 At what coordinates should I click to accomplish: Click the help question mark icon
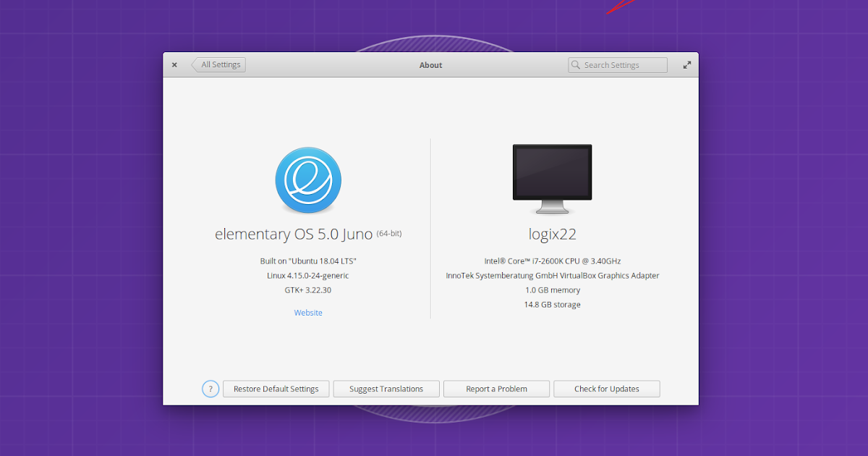[210, 389]
